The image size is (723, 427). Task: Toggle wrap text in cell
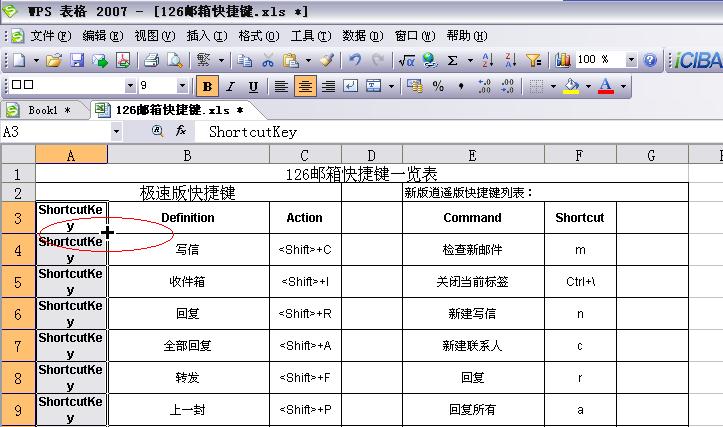click(350, 86)
